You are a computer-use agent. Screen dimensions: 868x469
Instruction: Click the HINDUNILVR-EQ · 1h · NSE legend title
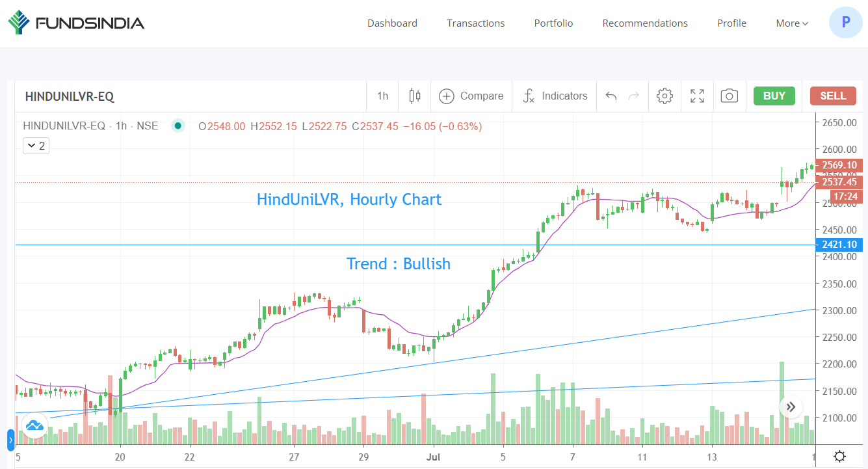pyautogui.click(x=90, y=126)
